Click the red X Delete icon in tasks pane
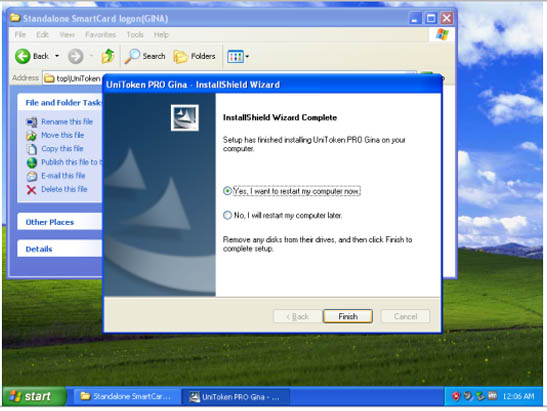 31,190
